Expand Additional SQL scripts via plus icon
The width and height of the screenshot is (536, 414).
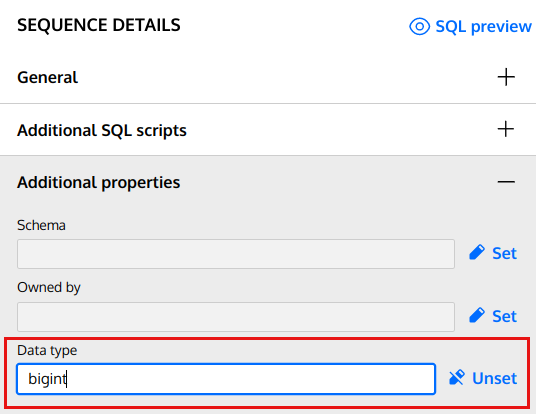(506, 129)
